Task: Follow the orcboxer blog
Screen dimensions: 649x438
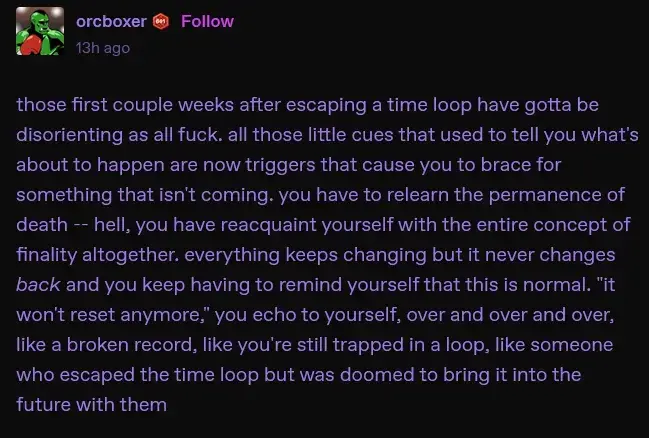Action: [x=207, y=21]
